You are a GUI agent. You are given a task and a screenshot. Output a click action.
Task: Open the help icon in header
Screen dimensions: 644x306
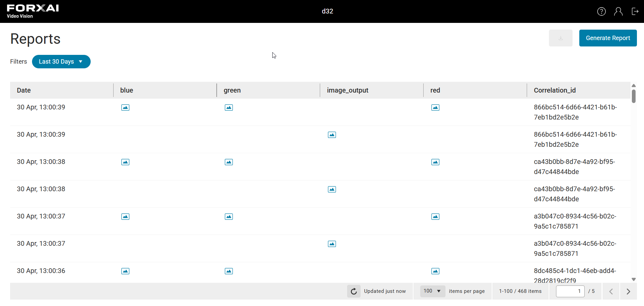point(602,11)
